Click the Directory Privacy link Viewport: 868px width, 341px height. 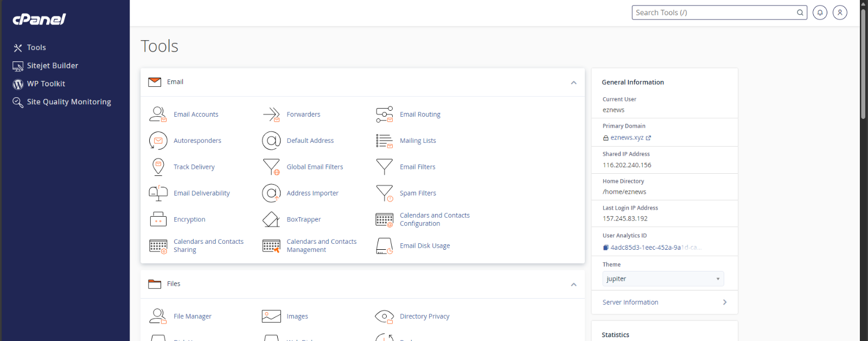tap(425, 317)
